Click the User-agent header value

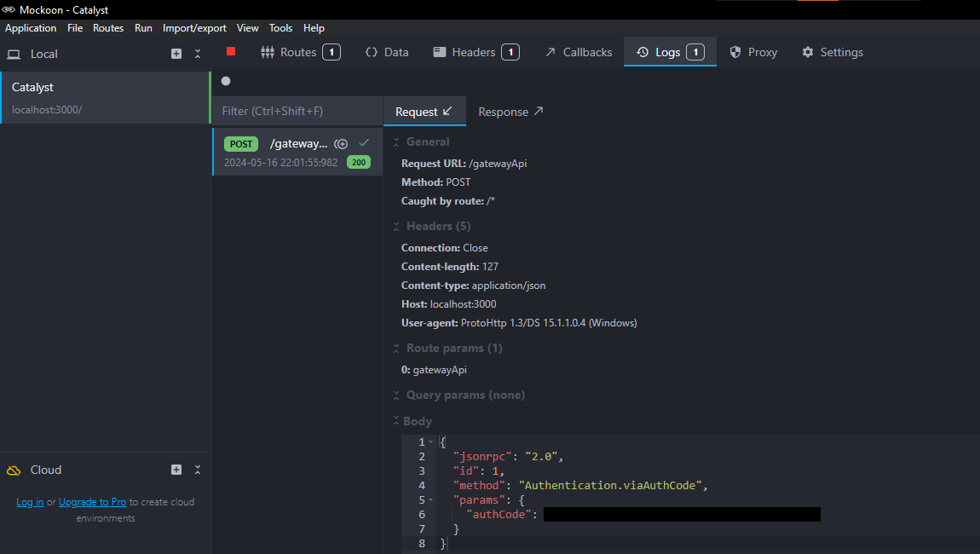pyautogui.click(x=549, y=323)
